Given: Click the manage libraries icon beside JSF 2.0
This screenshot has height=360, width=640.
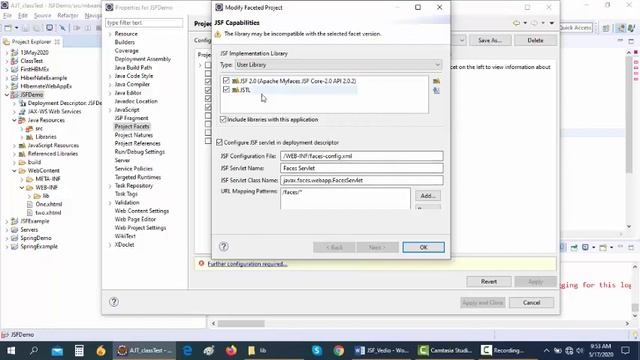Looking at the screenshot, I should 436,81.
